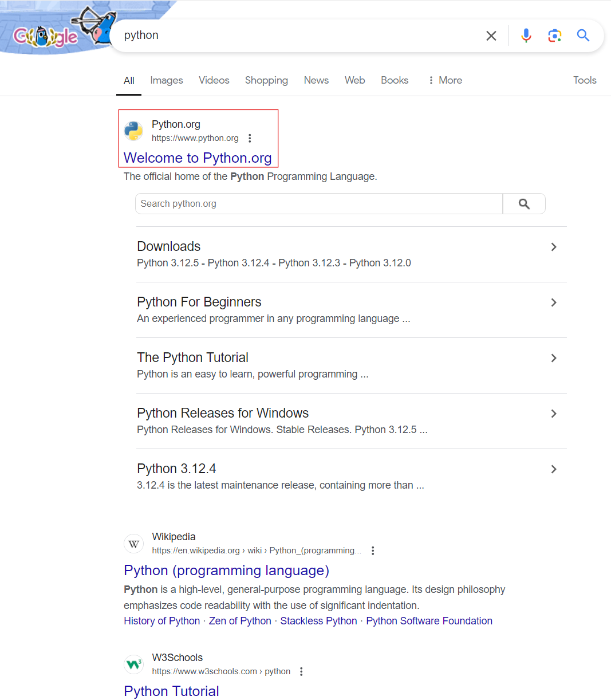Expand the Python For Beginners chevron
Image resolution: width=611 pixels, height=700 pixels.
point(554,302)
